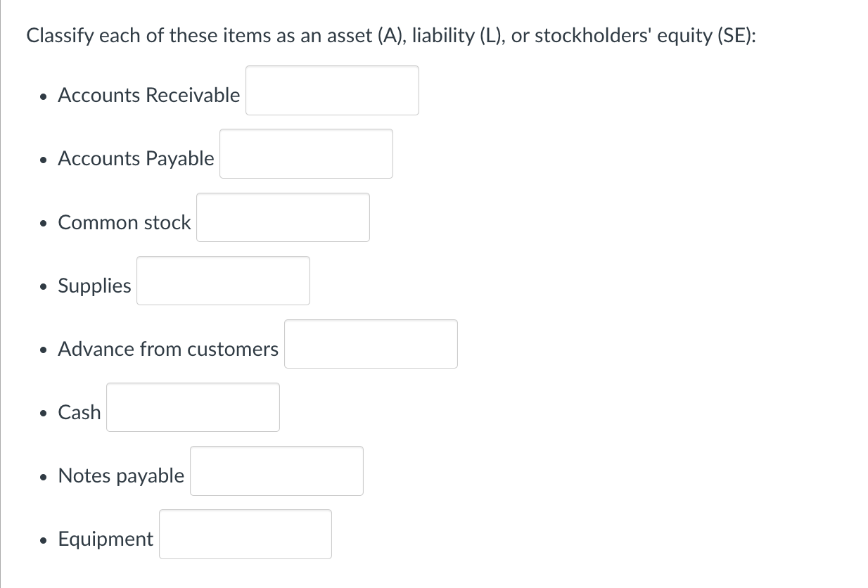Screen dimensions: 868x588
Task: Open the Advance from customers answer box
Action: coord(371,343)
